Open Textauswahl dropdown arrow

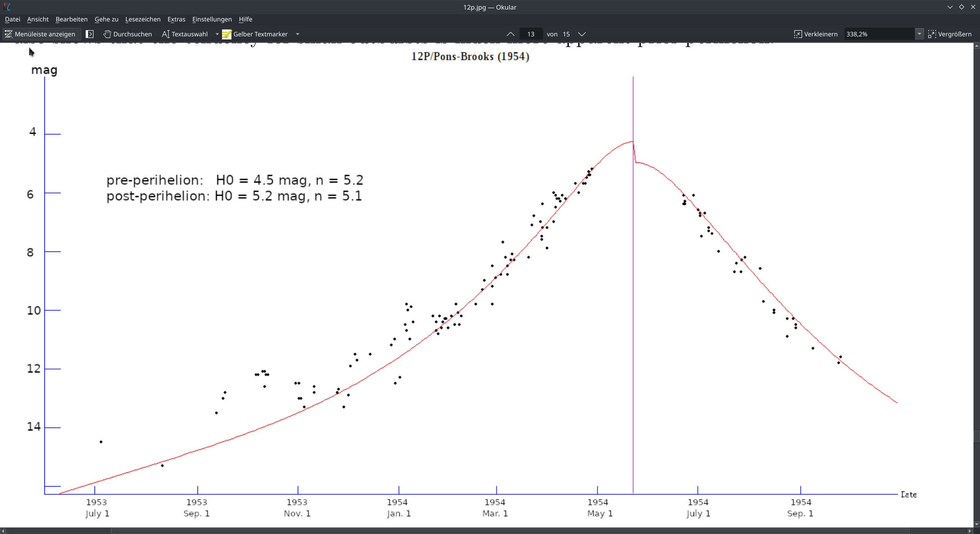217,34
